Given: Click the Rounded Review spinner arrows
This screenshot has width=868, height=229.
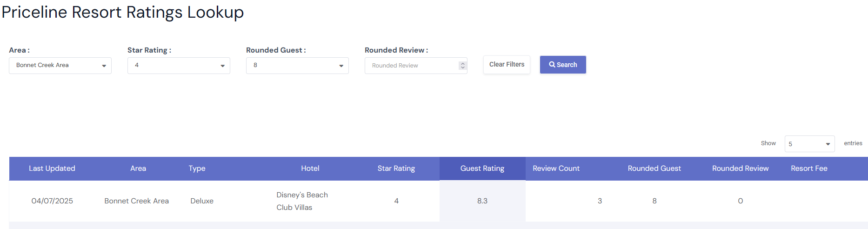Looking at the screenshot, I should pos(462,66).
